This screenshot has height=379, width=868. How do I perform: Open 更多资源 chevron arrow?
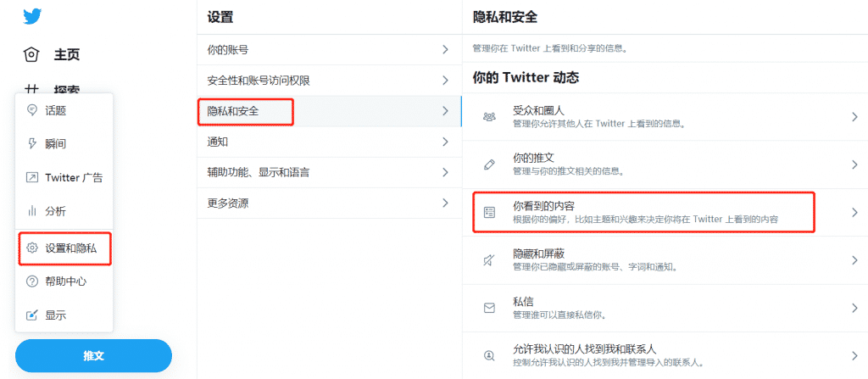[445, 203]
